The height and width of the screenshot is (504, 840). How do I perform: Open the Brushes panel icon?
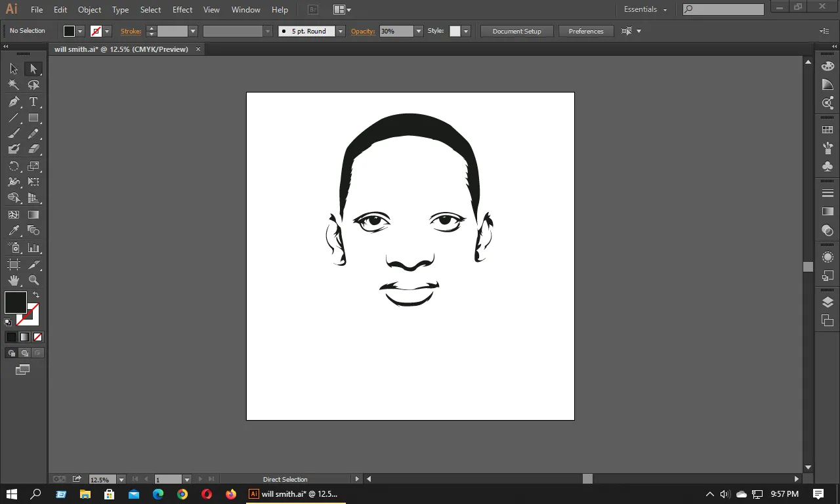[x=828, y=148]
